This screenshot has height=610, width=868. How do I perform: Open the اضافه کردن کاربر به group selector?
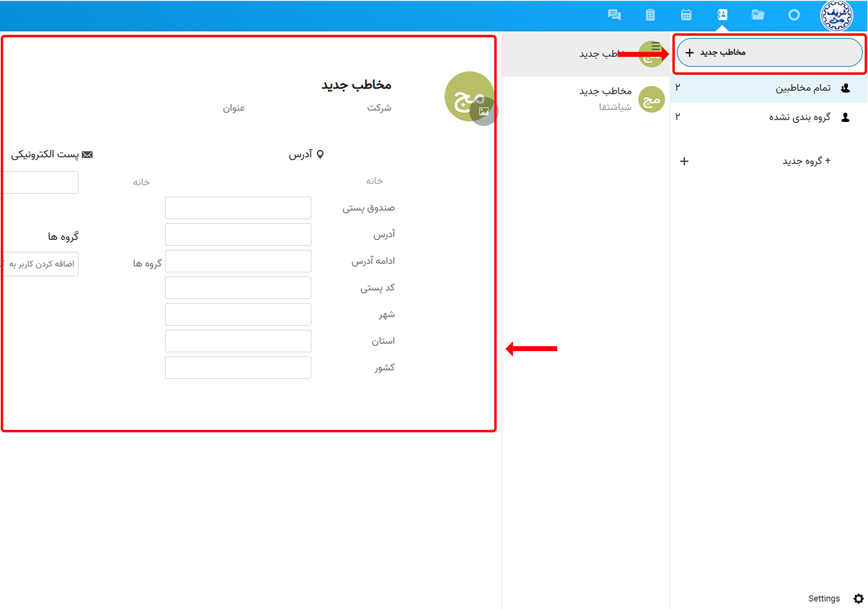coord(39,264)
